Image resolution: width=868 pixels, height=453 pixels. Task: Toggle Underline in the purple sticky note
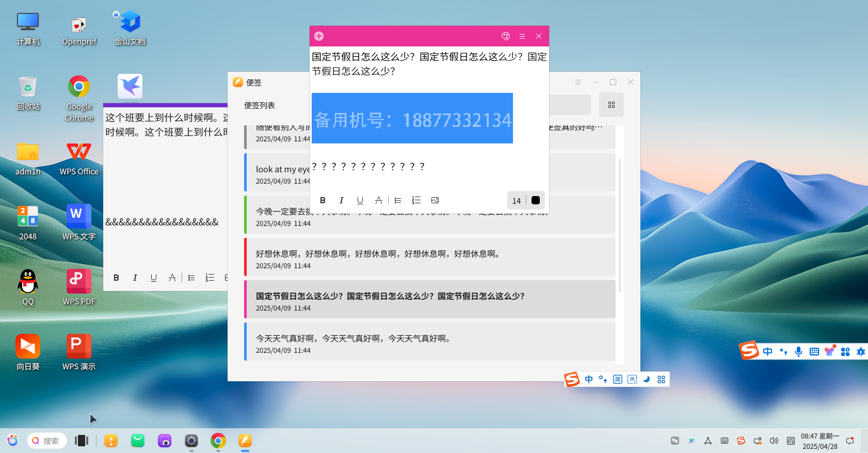154,278
